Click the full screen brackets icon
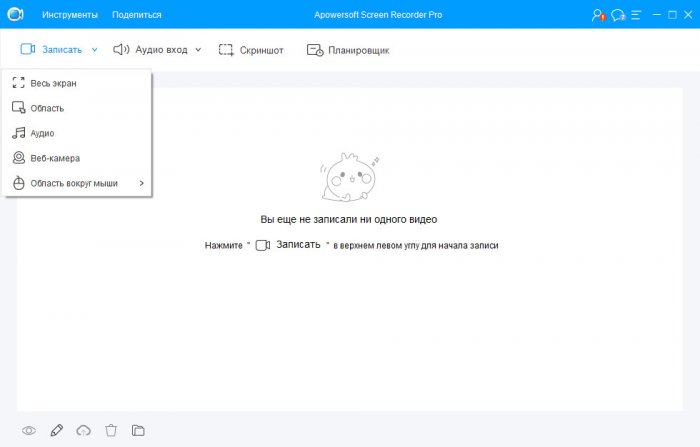This screenshot has height=447, width=700. point(18,83)
